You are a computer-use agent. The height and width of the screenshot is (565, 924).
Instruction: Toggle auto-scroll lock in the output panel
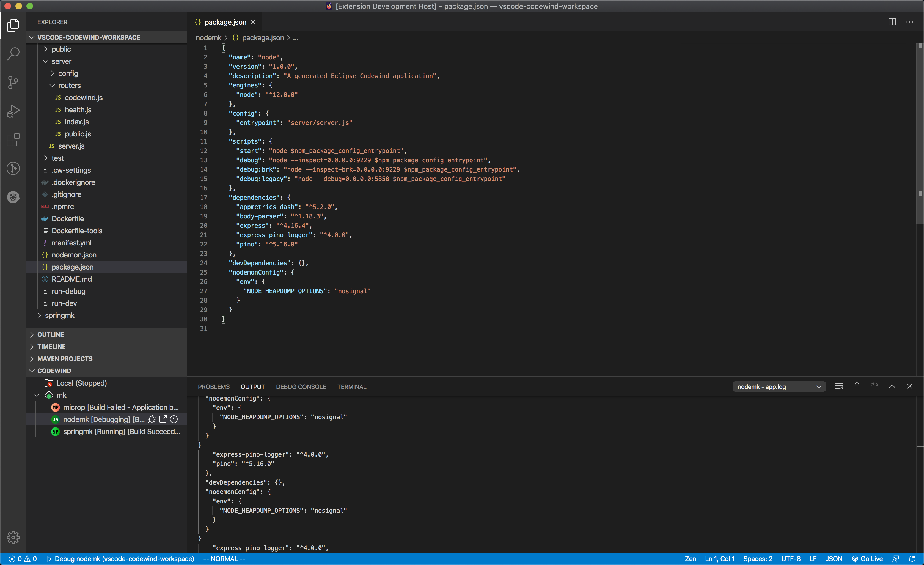857,386
